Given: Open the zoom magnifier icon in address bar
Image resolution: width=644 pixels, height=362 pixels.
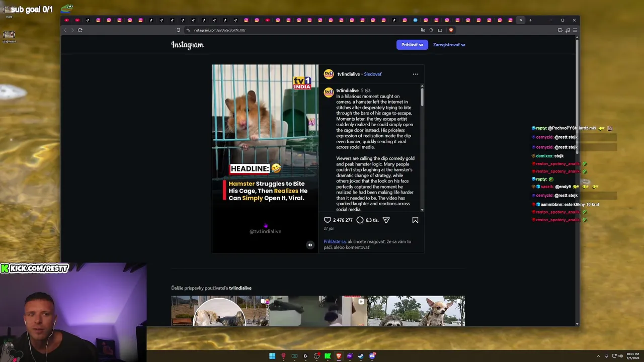Looking at the screenshot, I should tap(431, 30).
